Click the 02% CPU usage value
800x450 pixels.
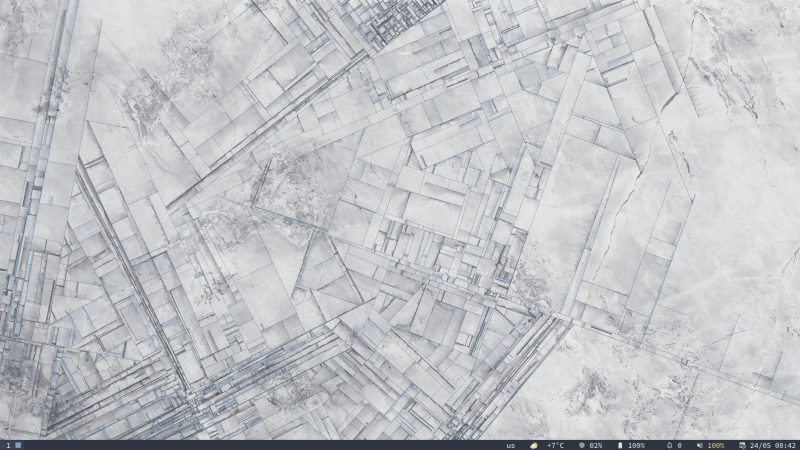[595, 445]
